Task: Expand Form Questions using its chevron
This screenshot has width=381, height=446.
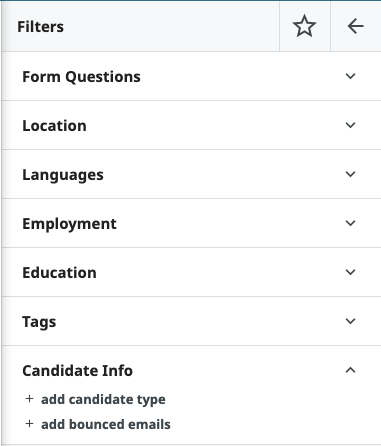Action: click(x=350, y=76)
